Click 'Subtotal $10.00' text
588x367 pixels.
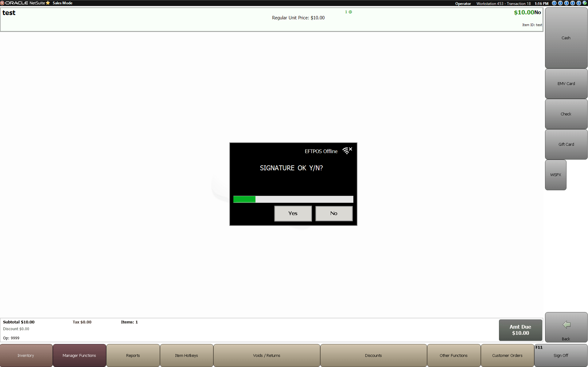tap(19, 322)
